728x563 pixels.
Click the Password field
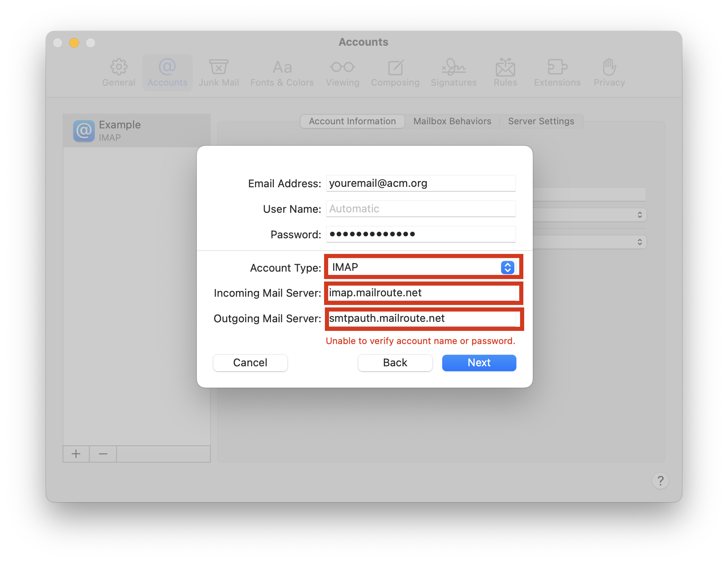(x=421, y=234)
